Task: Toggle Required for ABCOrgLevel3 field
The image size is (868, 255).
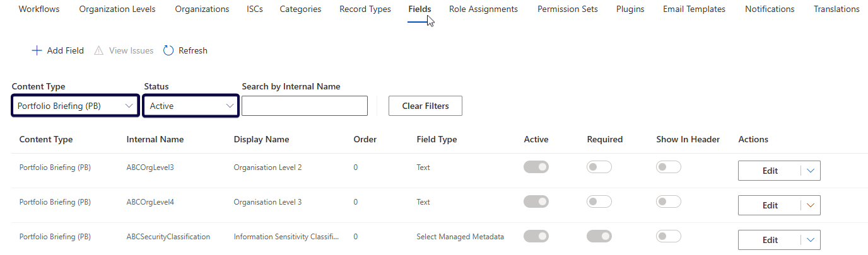Action: point(599,167)
